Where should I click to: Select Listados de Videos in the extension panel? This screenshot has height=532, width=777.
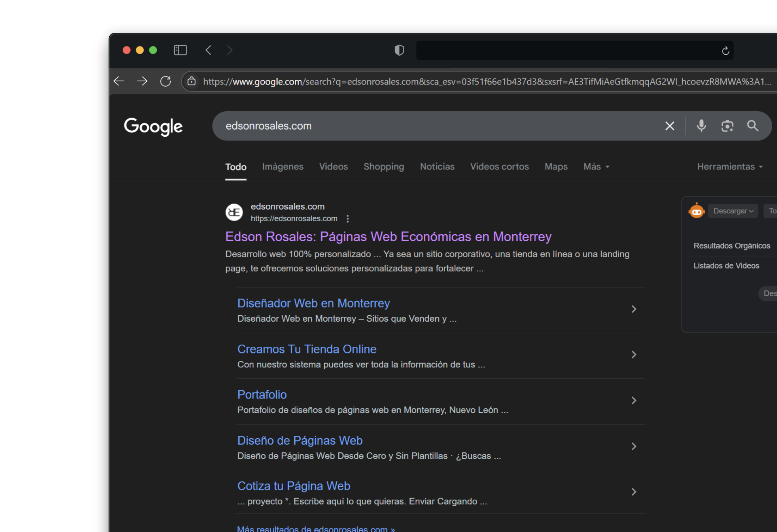[x=726, y=266]
